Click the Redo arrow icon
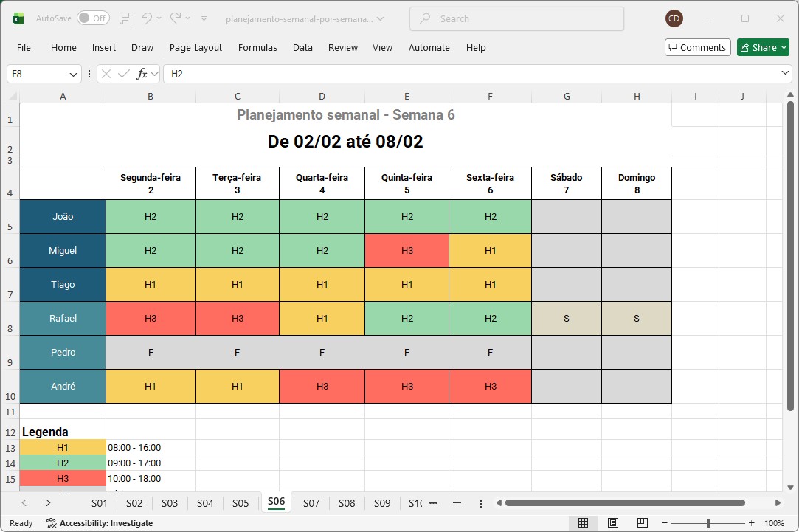Image resolution: width=799 pixels, height=532 pixels. click(176, 18)
